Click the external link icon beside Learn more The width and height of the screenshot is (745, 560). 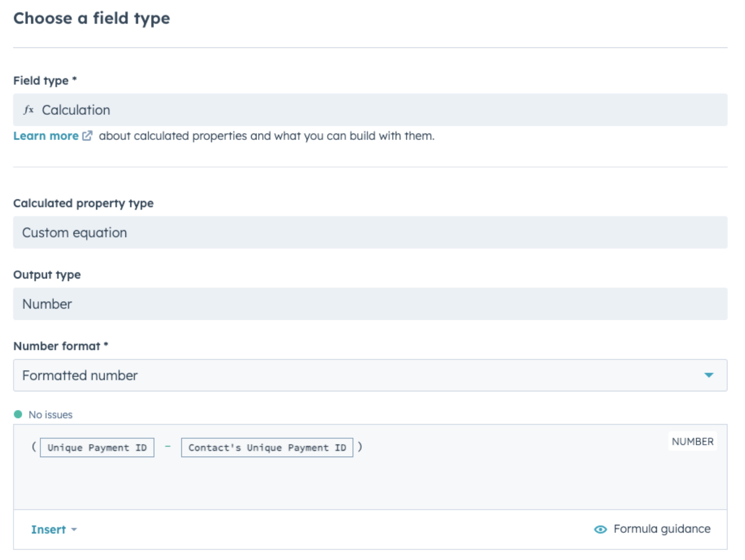(x=87, y=136)
